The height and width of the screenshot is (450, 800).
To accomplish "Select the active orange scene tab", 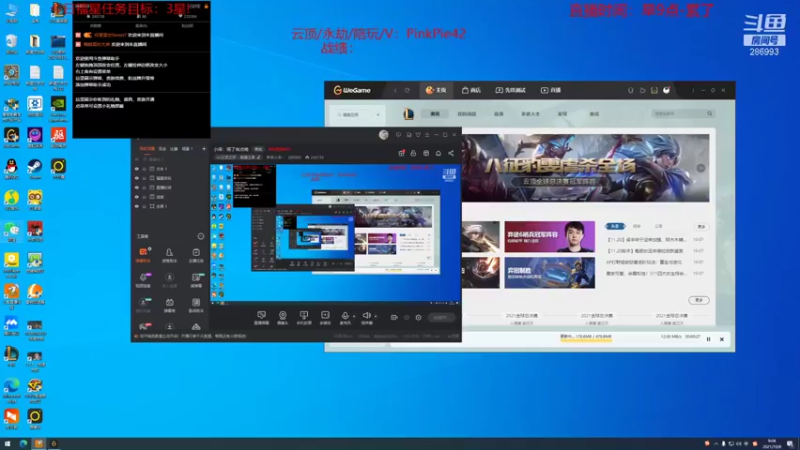I will [x=147, y=148].
